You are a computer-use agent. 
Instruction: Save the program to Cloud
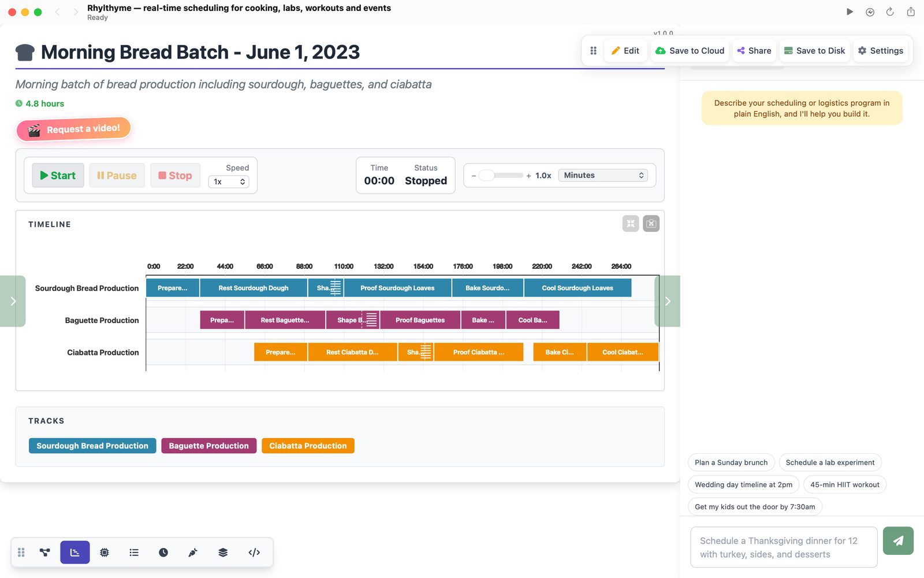[x=690, y=51]
